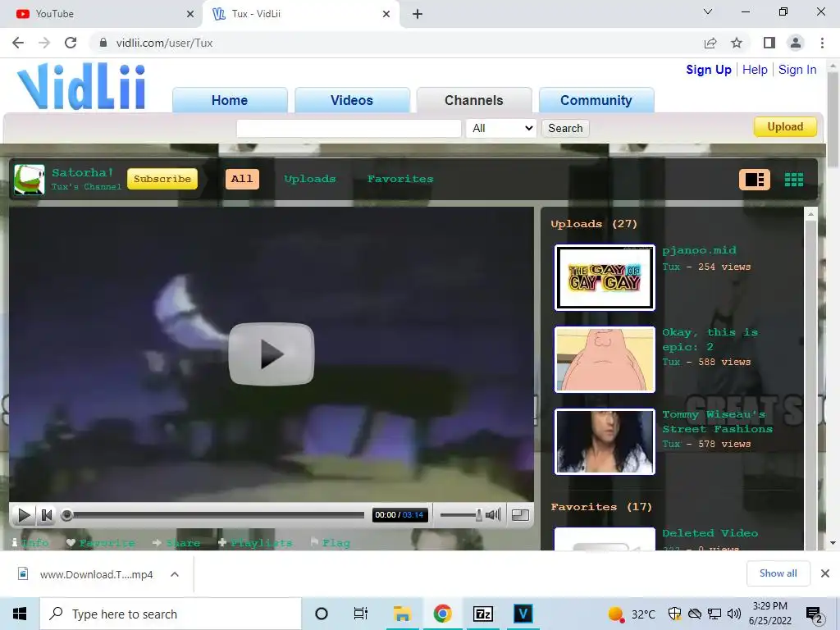Open the pjanoo.mid video thumbnail
This screenshot has height=630, width=840.
coord(605,277)
